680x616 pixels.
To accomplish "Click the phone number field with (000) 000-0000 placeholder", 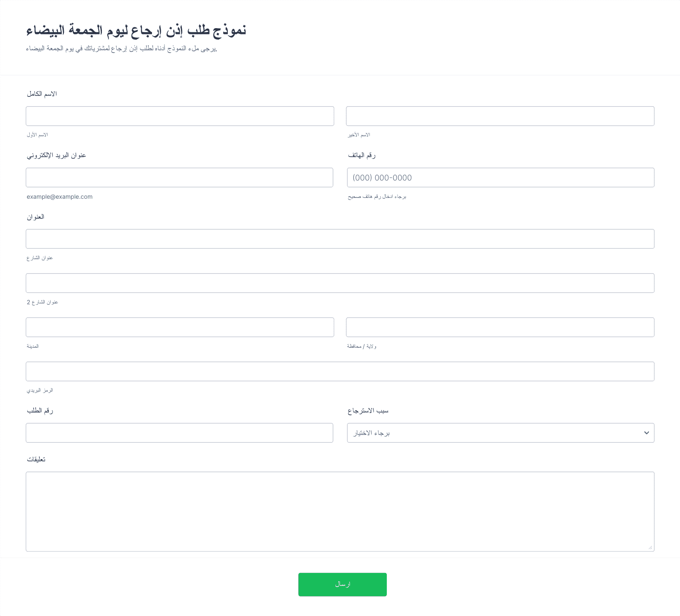I will point(501,177).
